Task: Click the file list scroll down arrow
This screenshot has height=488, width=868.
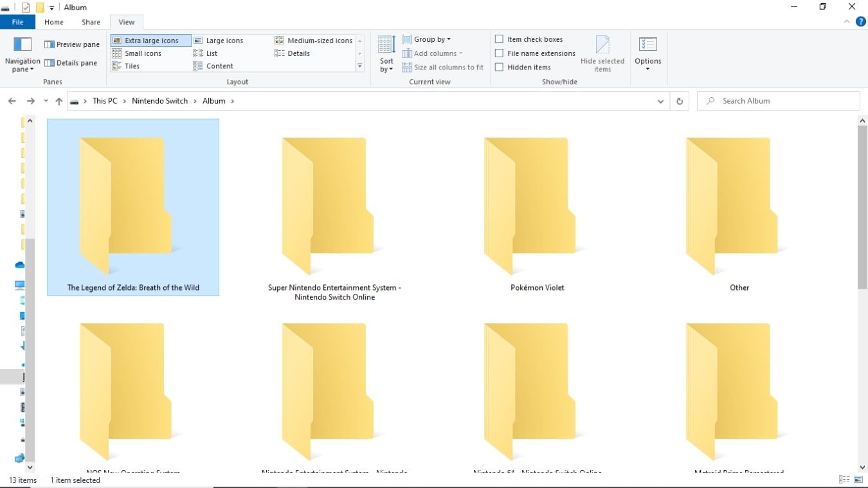Action: click(863, 467)
